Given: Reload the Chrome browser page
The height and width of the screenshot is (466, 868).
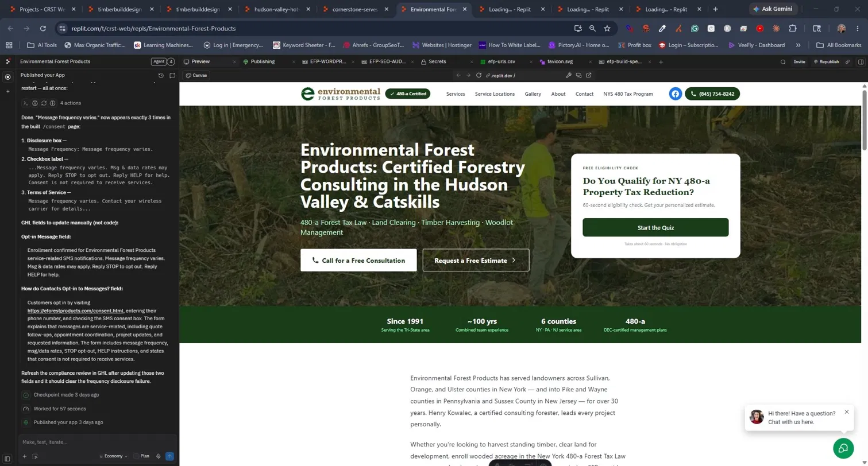Looking at the screenshot, I should click(43, 28).
